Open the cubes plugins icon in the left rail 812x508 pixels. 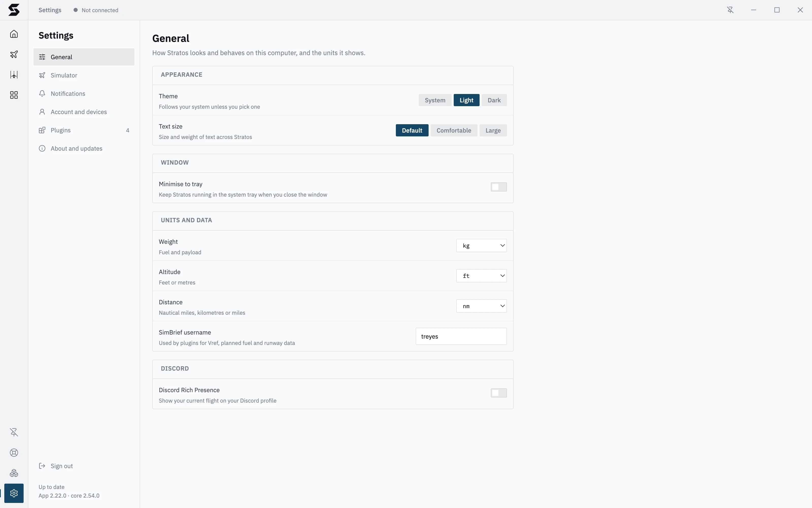14,473
